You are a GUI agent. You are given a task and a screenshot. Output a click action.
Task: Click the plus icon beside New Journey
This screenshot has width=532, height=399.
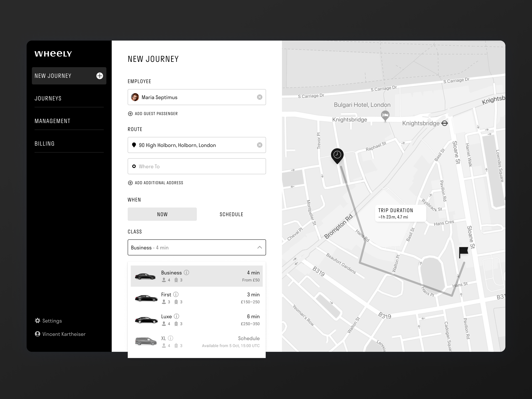click(100, 76)
